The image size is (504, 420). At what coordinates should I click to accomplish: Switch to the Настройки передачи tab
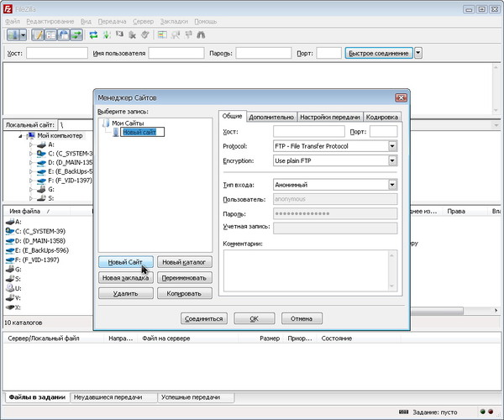click(x=330, y=117)
